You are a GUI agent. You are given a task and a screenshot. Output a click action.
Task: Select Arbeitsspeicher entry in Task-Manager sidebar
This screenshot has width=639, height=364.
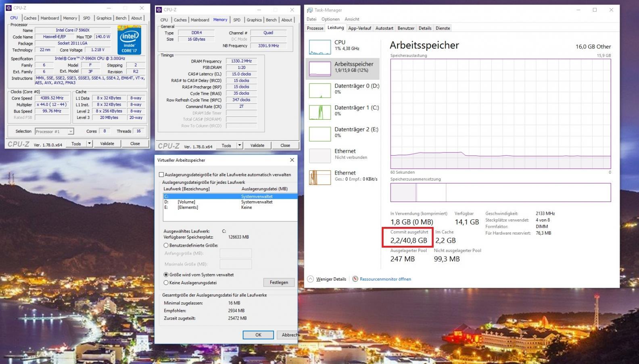coord(342,69)
